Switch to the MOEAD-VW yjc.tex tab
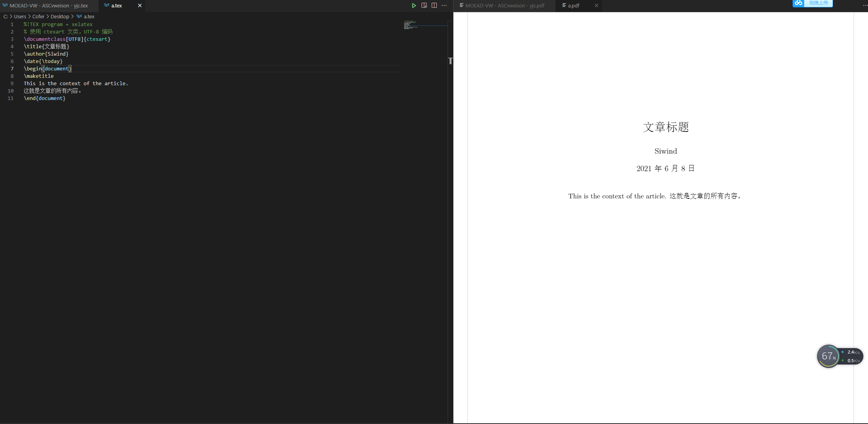Image resolution: width=868 pixels, height=424 pixels. [48, 5]
